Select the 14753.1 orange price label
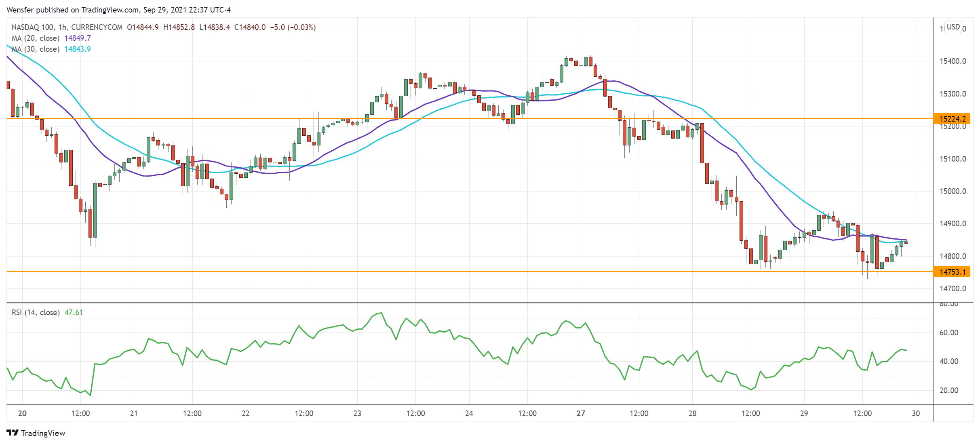Image resolution: width=980 pixels, height=444 pixels. (952, 272)
